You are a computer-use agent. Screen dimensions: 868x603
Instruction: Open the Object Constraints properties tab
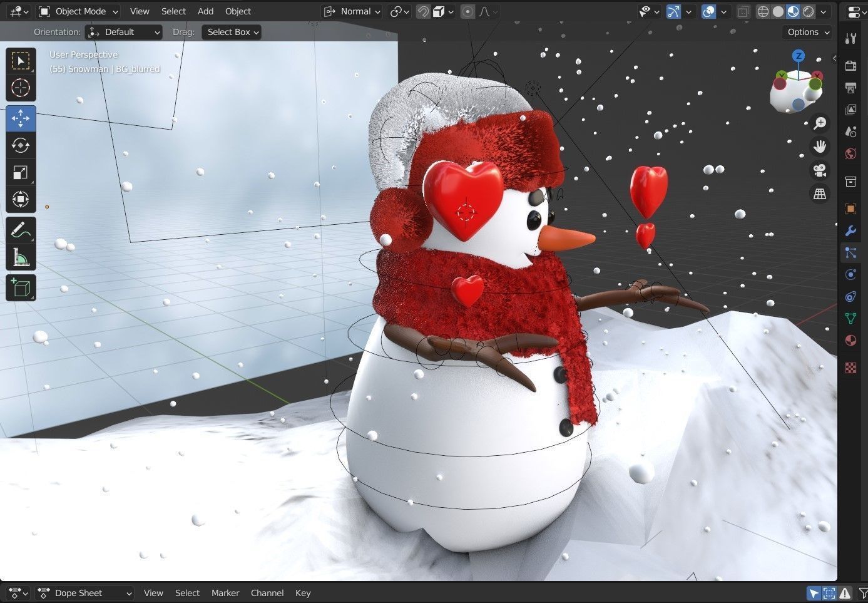pyautogui.click(x=850, y=297)
